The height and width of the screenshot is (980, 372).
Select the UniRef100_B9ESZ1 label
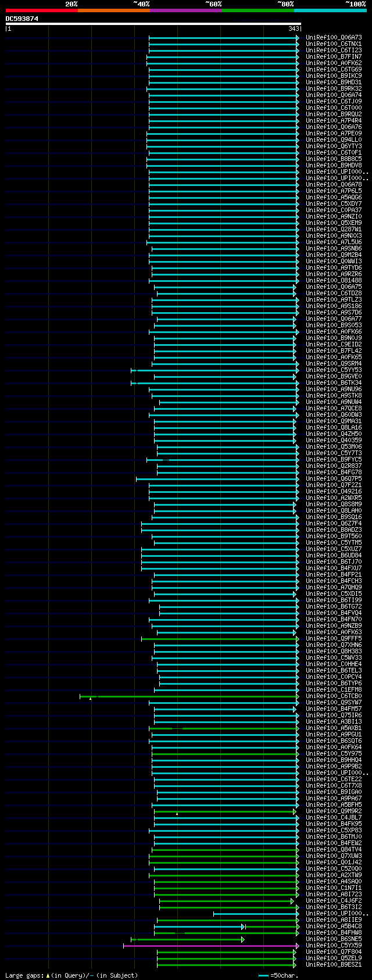coord(334,965)
